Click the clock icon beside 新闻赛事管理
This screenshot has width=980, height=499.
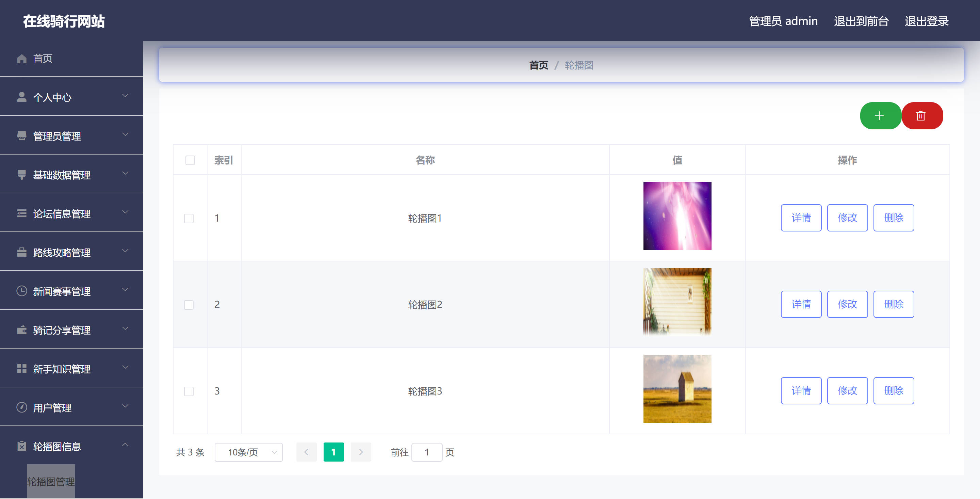(x=22, y=291)
